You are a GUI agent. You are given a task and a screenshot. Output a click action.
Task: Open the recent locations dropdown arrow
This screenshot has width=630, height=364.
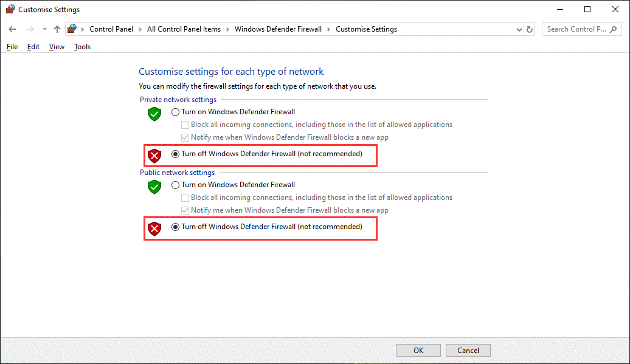(x=44, y=29)
